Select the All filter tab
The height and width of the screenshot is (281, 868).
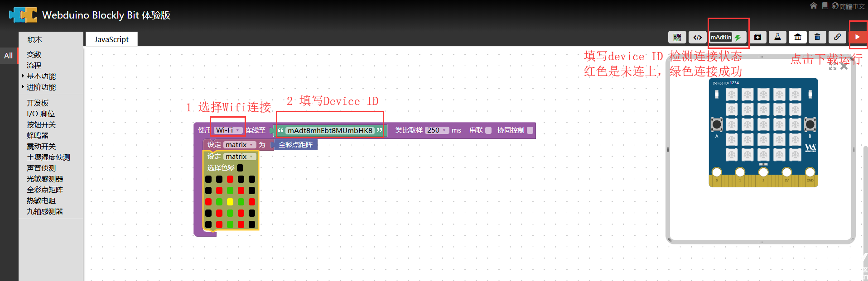coord(8,56)
